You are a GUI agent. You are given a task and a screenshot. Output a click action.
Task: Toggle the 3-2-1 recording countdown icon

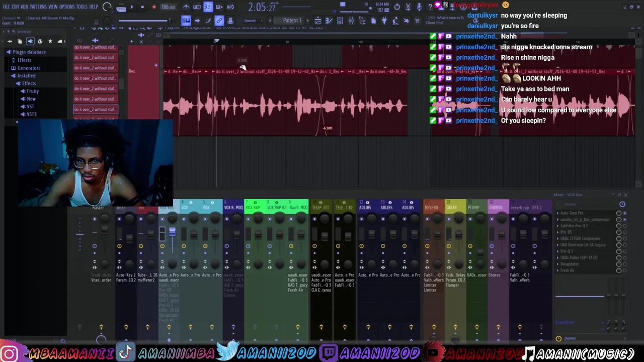208,7
